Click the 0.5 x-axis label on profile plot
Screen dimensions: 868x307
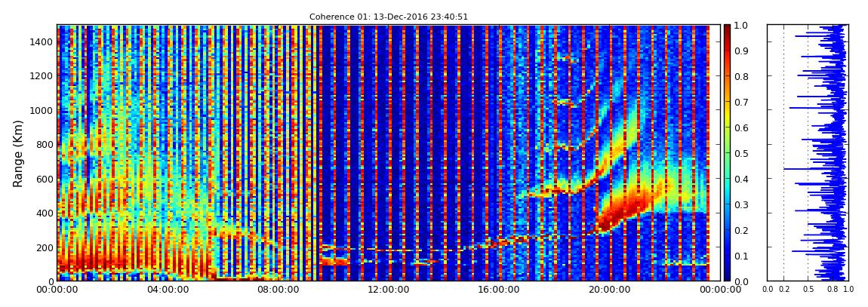(808, 290)
